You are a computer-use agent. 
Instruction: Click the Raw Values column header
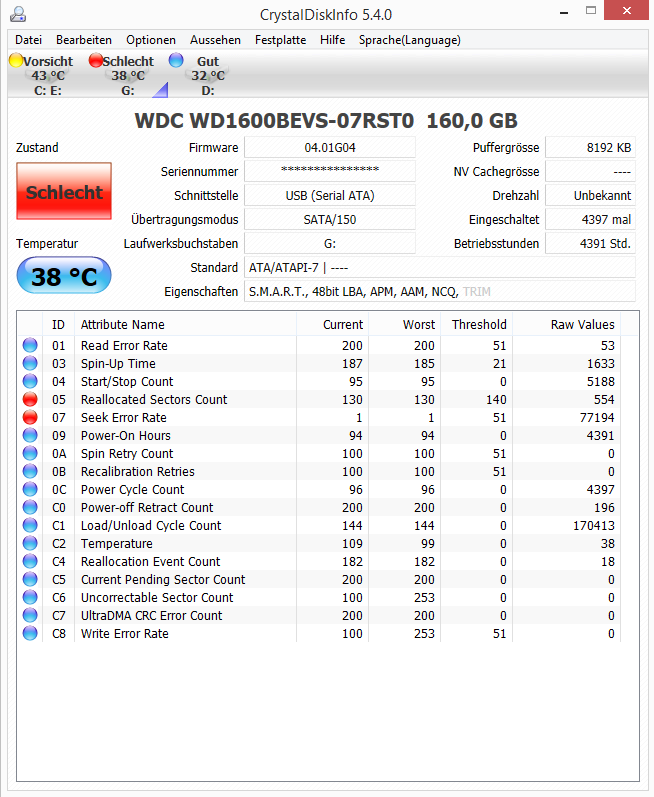click(x=567, y=324)
